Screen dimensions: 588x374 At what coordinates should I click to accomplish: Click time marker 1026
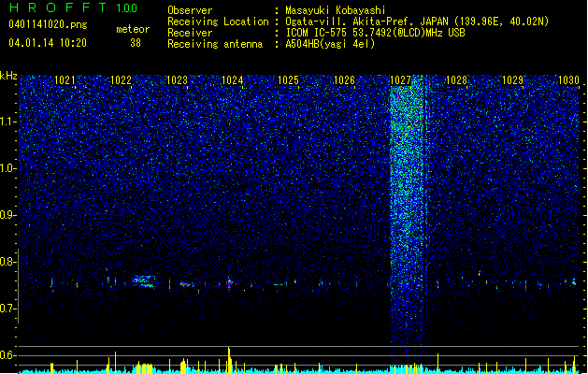coord(344,80)
